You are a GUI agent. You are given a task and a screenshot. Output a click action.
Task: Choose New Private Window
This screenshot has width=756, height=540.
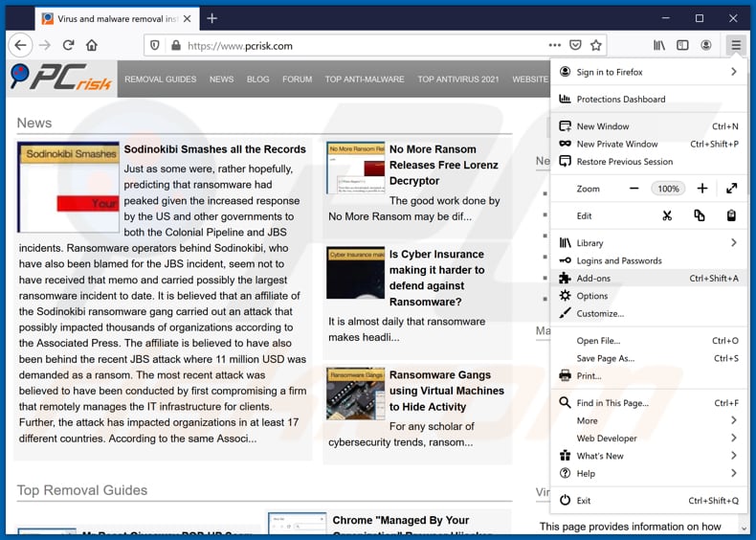coord(649,144)
